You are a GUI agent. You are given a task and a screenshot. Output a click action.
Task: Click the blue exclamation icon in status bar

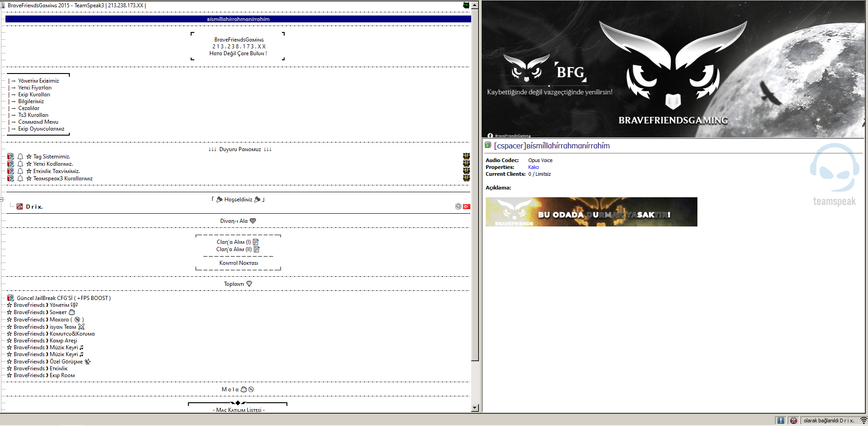coord(780,421)
